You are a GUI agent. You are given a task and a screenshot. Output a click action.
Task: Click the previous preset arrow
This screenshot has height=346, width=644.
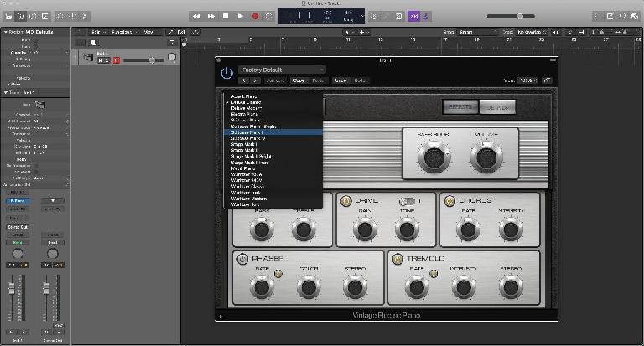click(x=244, y=80)
